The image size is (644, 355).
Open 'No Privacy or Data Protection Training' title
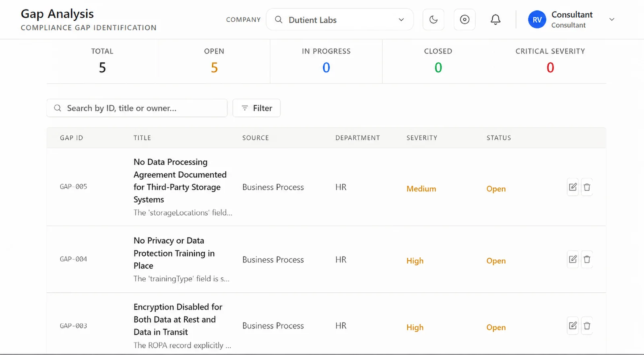pyautogui.click(x=174, y=253)
